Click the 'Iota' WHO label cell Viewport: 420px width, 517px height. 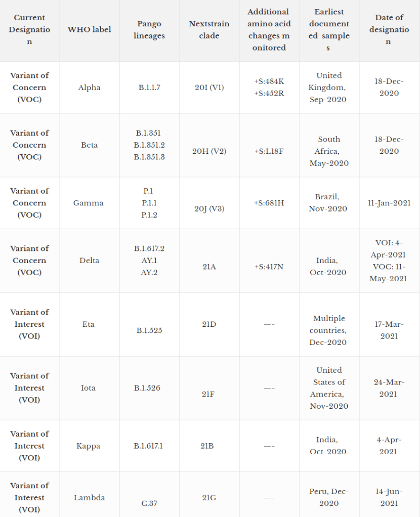(x=89, y=388)
